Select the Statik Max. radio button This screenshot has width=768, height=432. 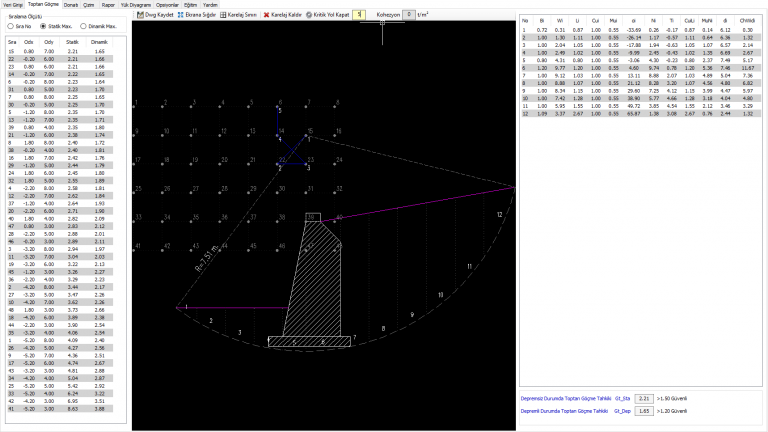pyautogui.click(x=43, y=26)
